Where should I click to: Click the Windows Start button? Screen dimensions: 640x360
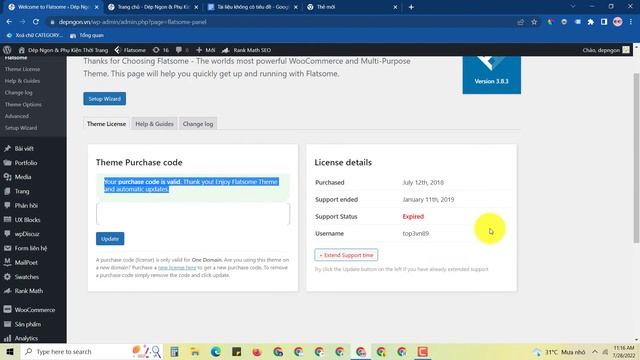point(10,351)
